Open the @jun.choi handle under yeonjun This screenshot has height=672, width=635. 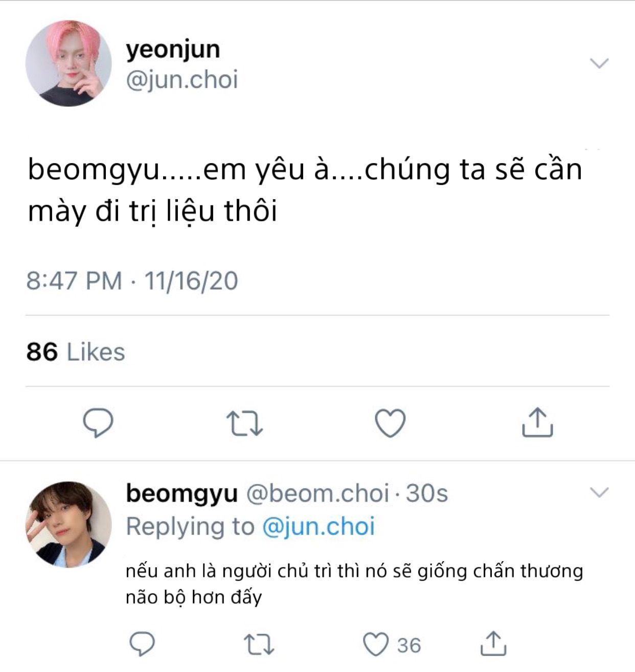point(182,80)
